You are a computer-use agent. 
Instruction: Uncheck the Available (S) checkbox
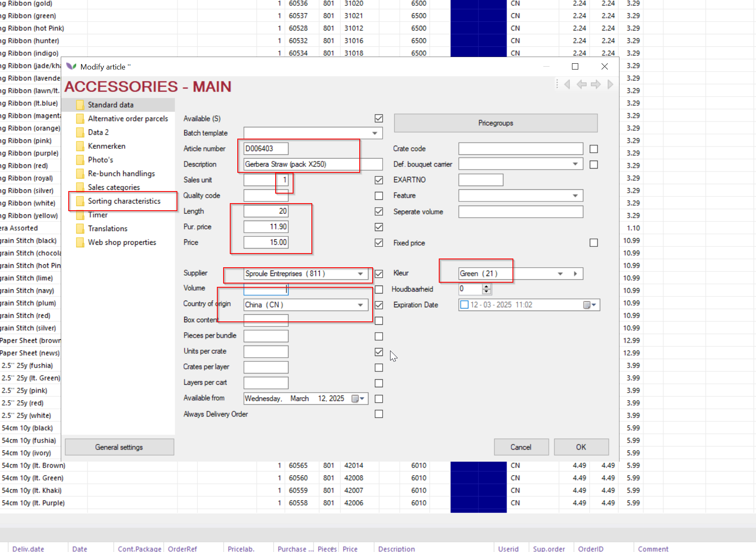(379, 119)
